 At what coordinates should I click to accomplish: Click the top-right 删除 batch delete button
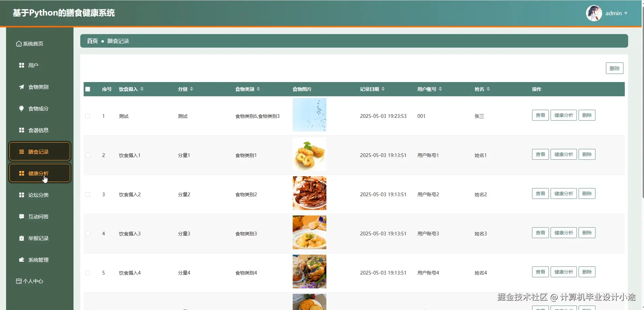614,68
